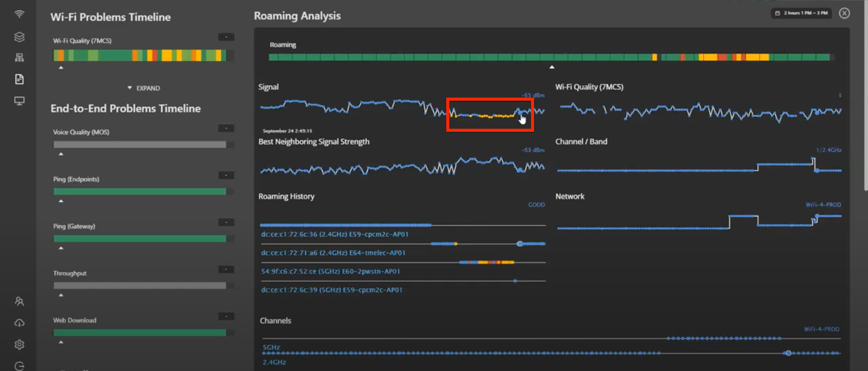Open settings gear in sidebar
The height and width of the screenshot is (371, 868).
[20, 344]
